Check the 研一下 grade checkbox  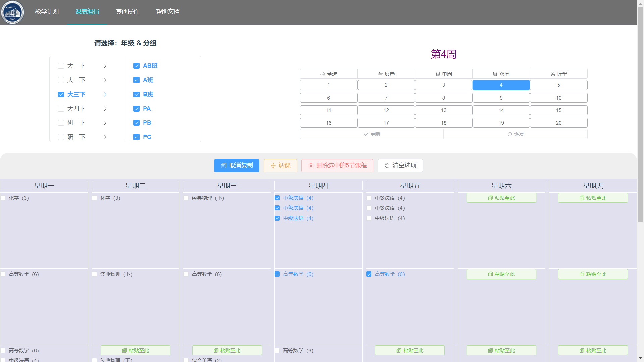click(61, 123)
